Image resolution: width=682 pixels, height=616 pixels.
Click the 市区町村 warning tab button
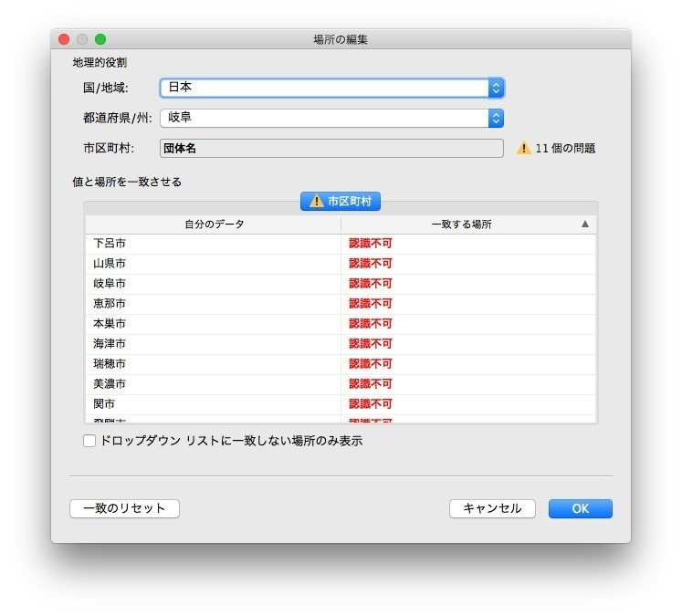coord(341,201)
